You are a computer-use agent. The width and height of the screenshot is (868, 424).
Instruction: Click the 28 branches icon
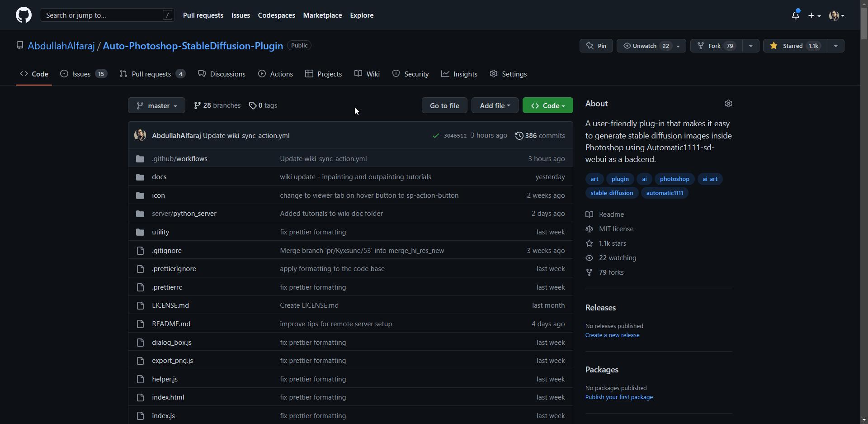197,105
